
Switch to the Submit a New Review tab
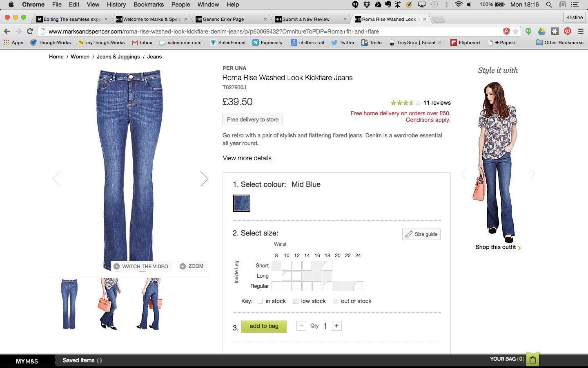311,19
